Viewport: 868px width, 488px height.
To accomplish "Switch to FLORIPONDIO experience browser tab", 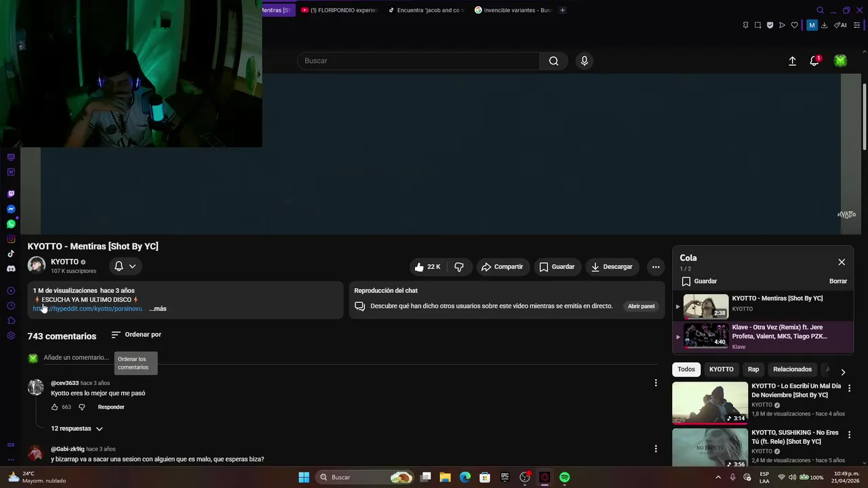I will click(340, 10).
